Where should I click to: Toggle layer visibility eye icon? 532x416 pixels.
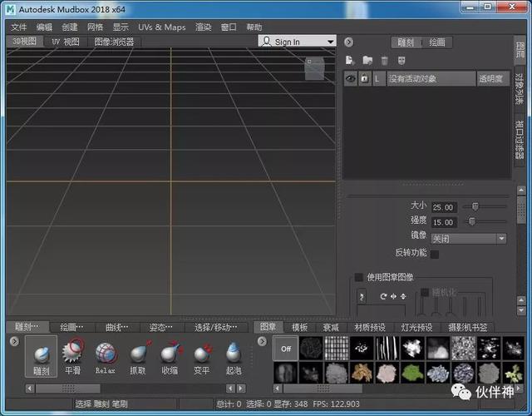tap(351, 79)
